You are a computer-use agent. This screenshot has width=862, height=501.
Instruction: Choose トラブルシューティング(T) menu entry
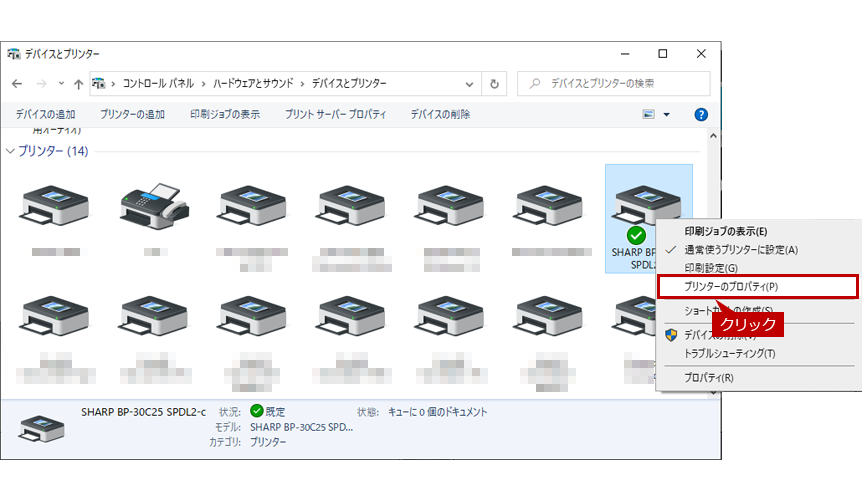[730, 354]
